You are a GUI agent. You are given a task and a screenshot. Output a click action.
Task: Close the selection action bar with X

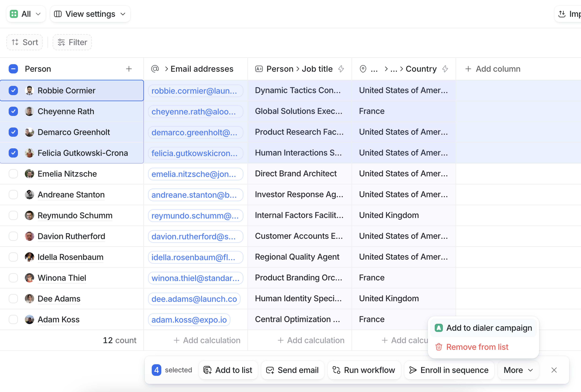pos(554,370)
